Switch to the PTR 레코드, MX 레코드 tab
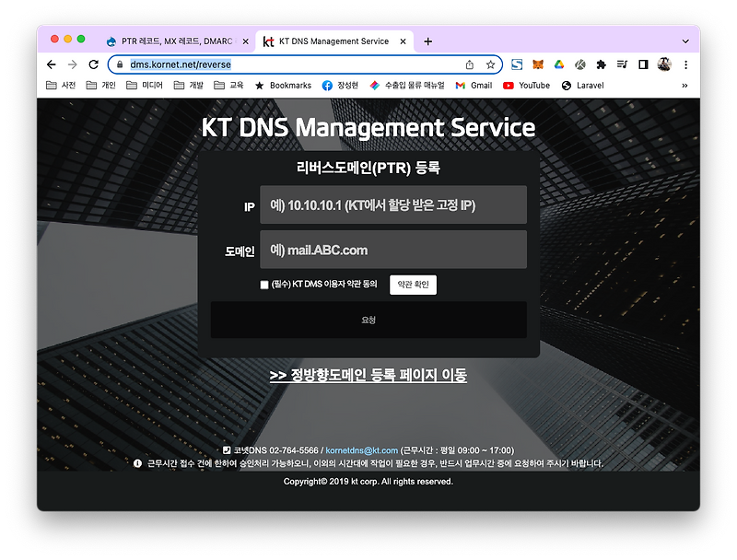The height and width of the screenshot is (560, 737). pyautogui.click(x=177, y=41)
